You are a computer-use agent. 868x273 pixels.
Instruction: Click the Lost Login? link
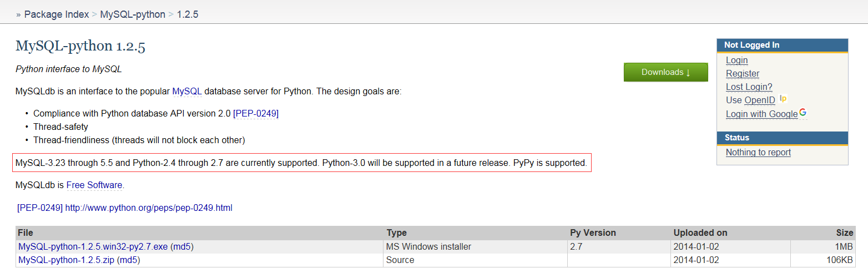(x=749, y=87)
